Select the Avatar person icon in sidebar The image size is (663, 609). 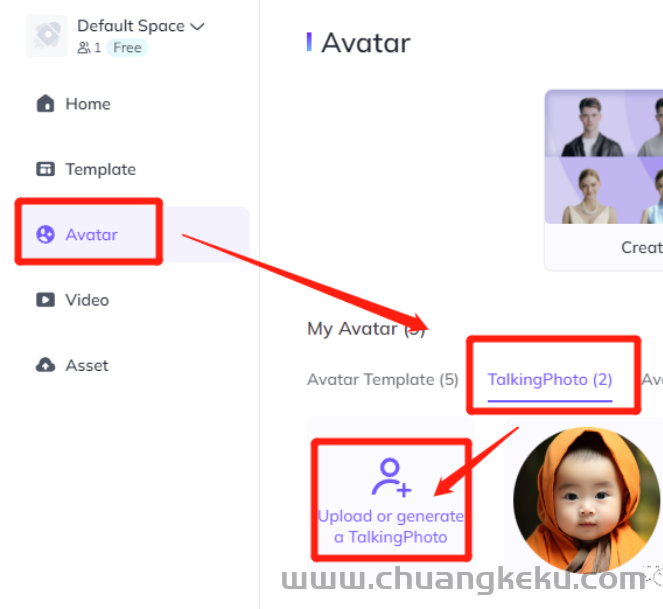point(45,234)
